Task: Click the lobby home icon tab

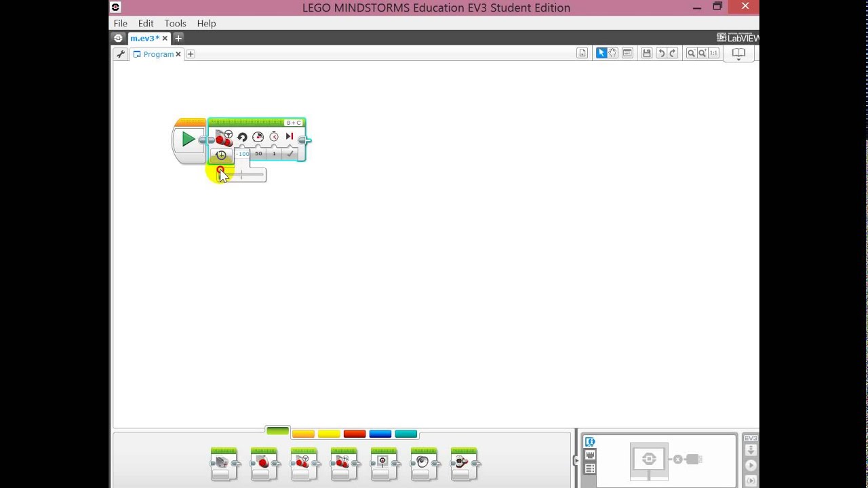Action: point(119,38)
